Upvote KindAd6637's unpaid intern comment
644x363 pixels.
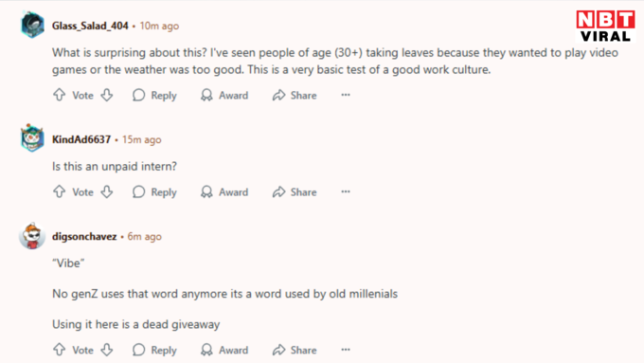(59, 191)
